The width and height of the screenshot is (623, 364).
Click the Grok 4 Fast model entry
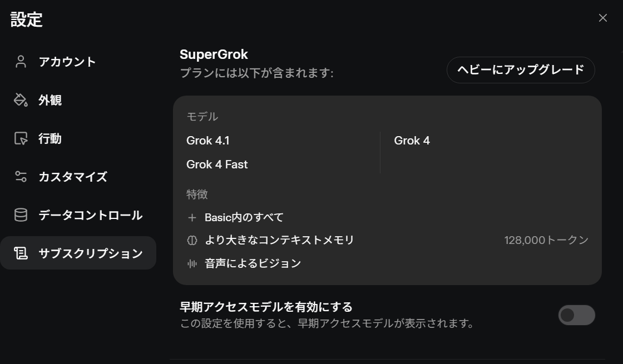point(217,164)
